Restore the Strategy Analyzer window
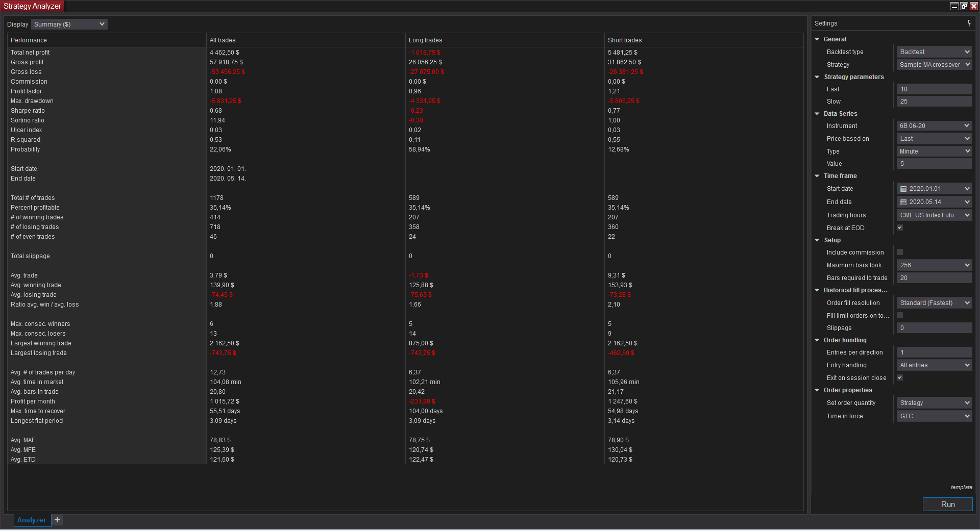The image size is (980, 531). pyautogui.click(x=964, y=6)
